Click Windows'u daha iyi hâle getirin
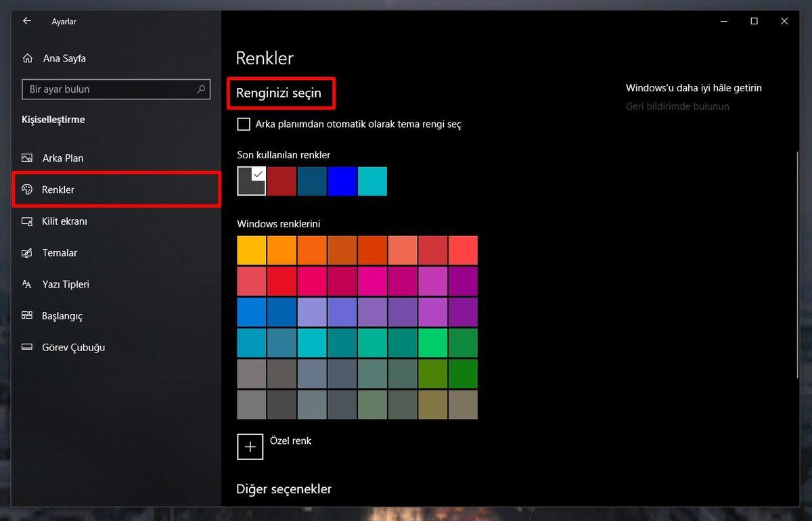This screenshot has width=812, height=521. point(693,87)
